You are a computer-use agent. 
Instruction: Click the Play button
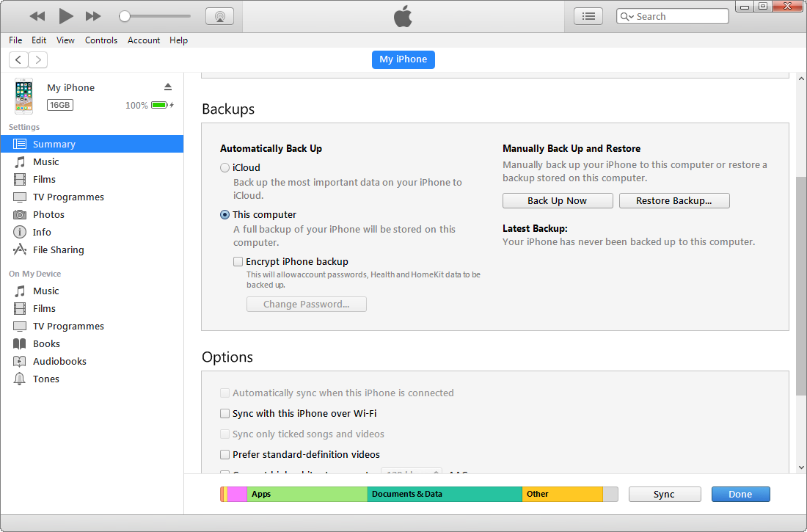pos(65,16)
